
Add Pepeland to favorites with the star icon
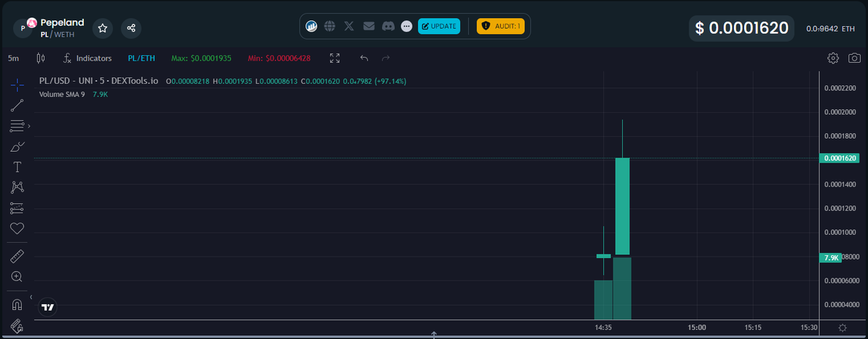(103, 28)
